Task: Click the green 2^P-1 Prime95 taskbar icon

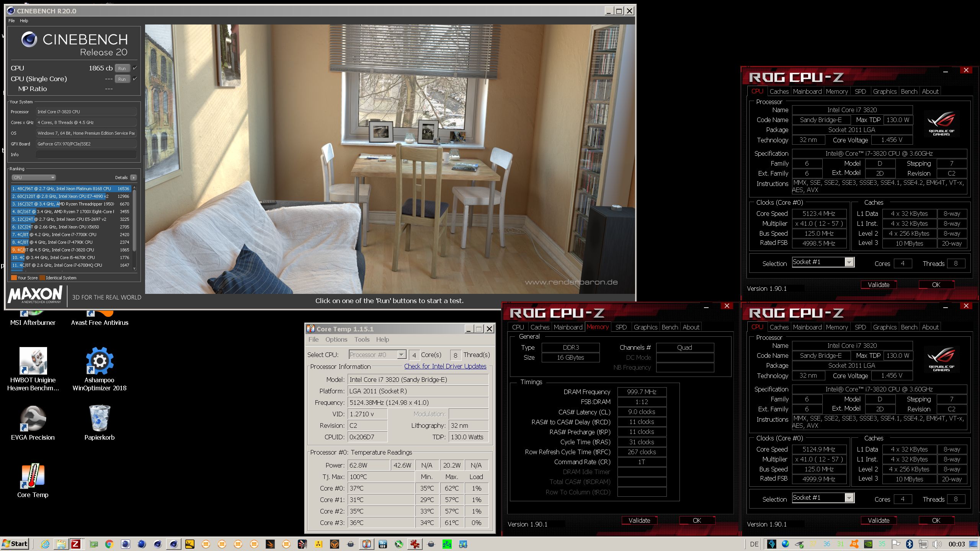Action: 447,544
